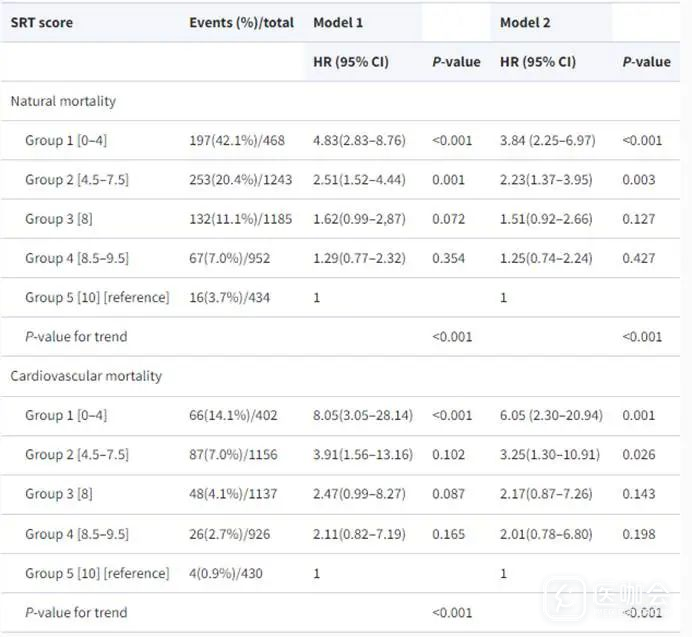Click the "SRT score" column header
The image size is (692, 637).
coord(42,22)
